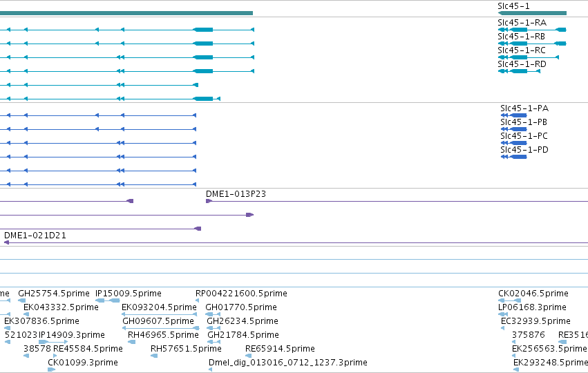588x373 pixels.
Task: Open the Dmel_dig_013016_0712_1237.3prime label
Action: tap(288, 363)
